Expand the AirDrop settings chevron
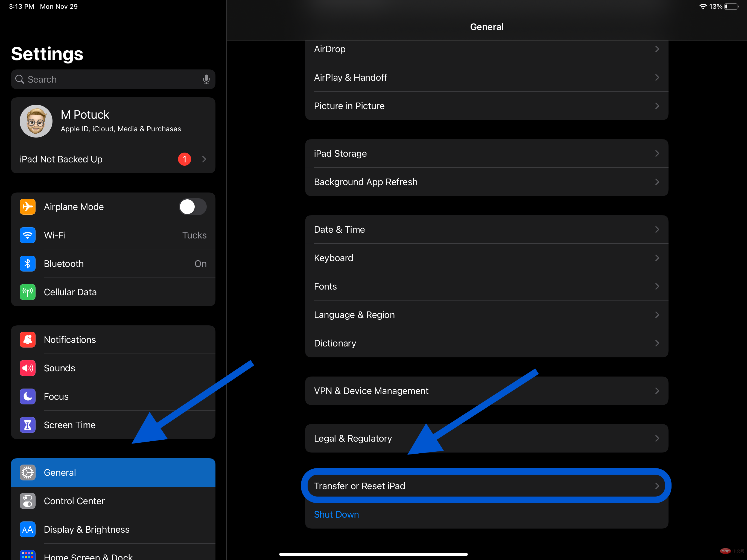Screen dimensions: 747x560 coord(657,49)
